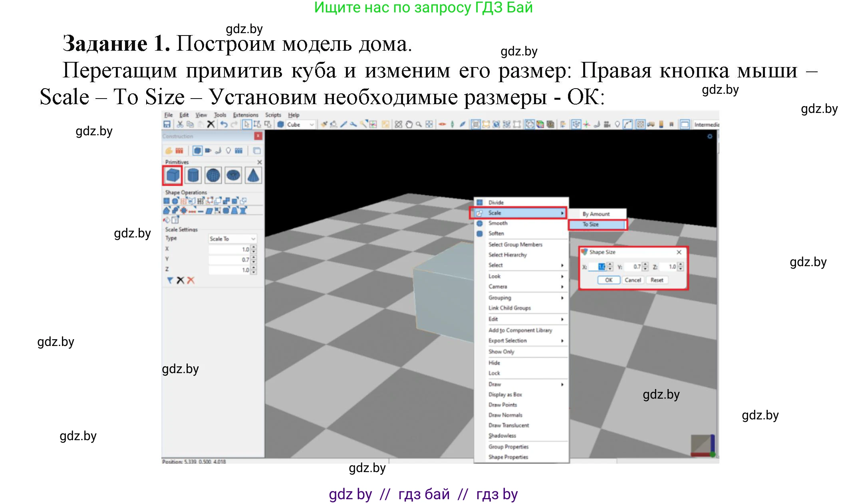Screen dimensions: 848x504
Task: Activate the hand pan tool
Action: 409,125
